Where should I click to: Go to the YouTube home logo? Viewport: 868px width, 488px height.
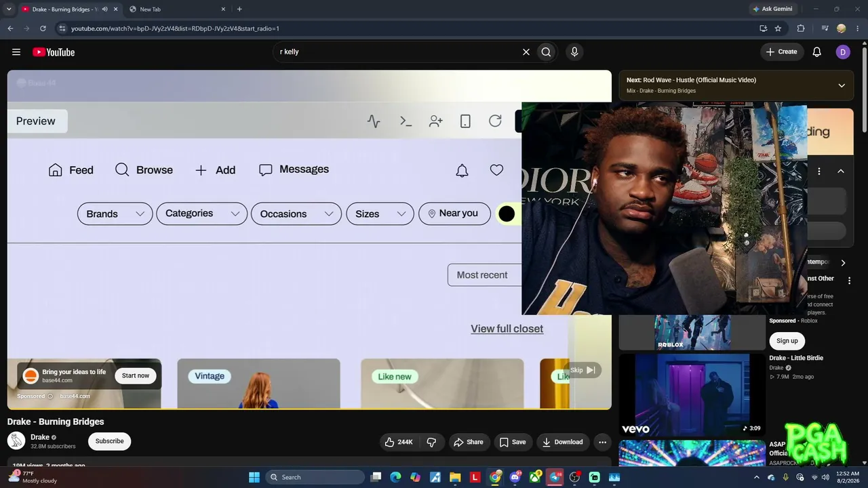click(x=54, y=52)
